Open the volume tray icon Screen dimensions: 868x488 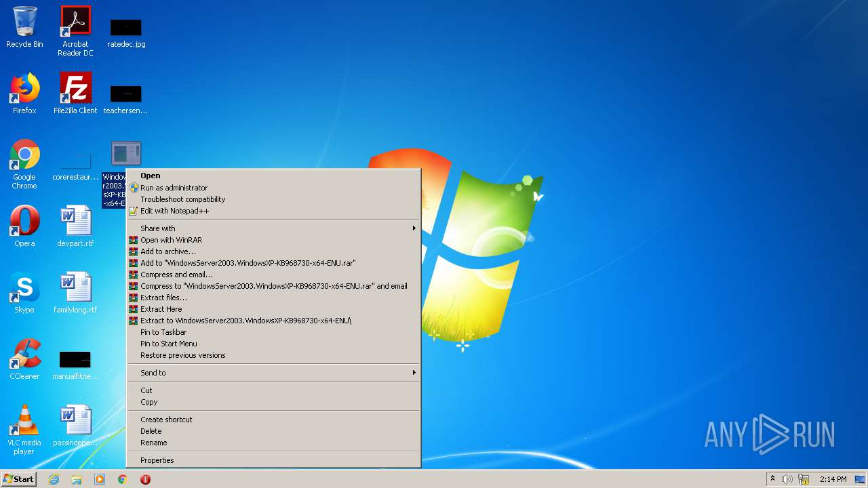pyautogui.click(x=787, y=479)
